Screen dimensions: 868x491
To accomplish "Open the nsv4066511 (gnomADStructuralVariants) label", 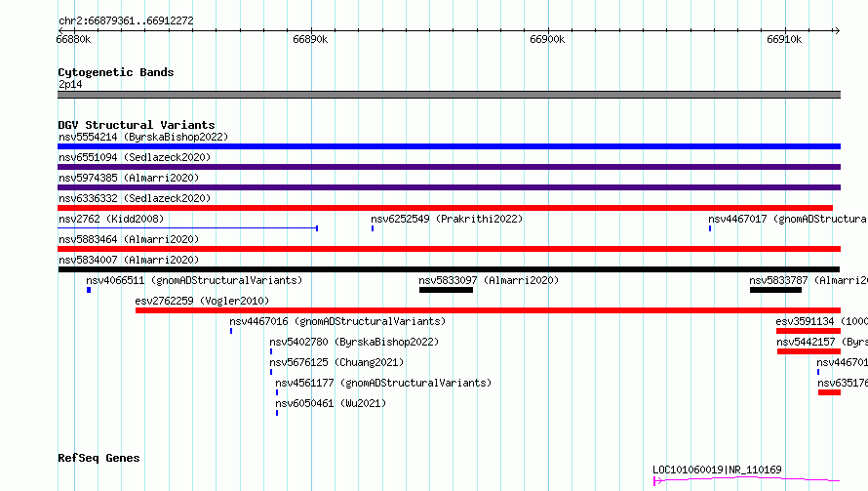I will pos(194,280).
